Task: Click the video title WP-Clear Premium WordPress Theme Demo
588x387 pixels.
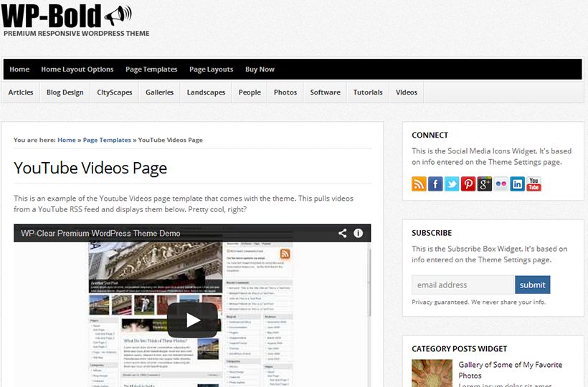Action: [x=100, y=234]
